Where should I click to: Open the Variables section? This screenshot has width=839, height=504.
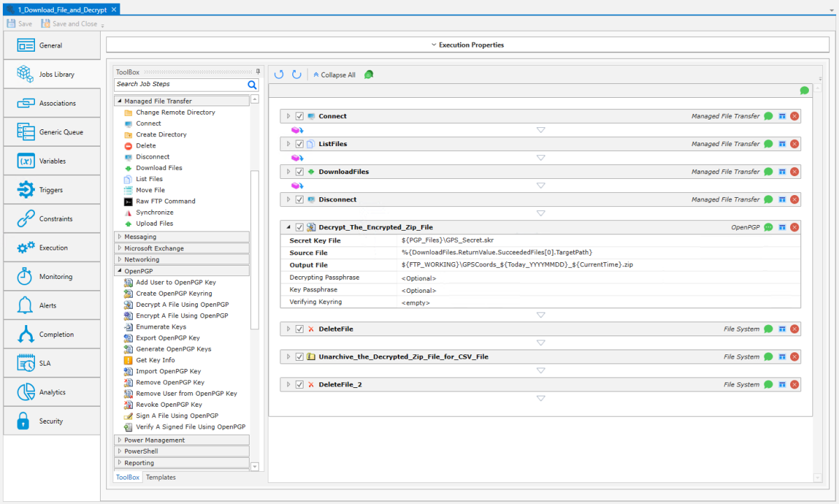click(52, 161)
